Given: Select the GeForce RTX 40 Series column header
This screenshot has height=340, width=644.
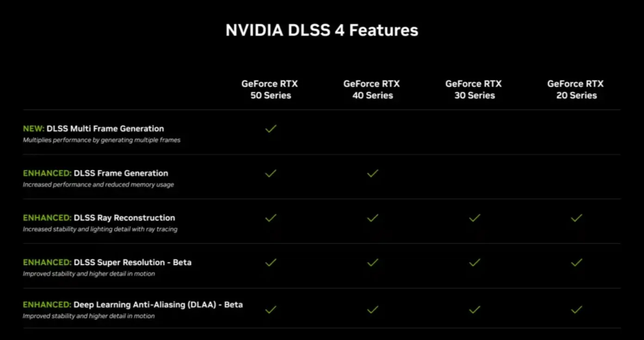Looking at the screenshot, I should [x=372, y=89].
